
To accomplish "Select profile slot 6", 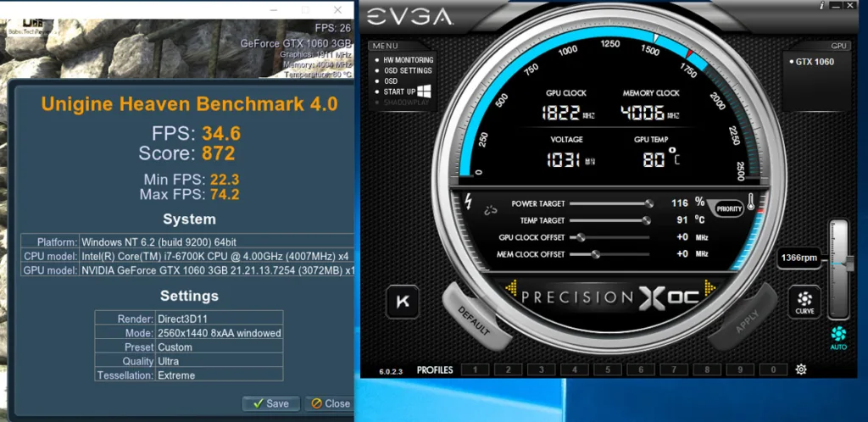I will click(x=641, y=370).
